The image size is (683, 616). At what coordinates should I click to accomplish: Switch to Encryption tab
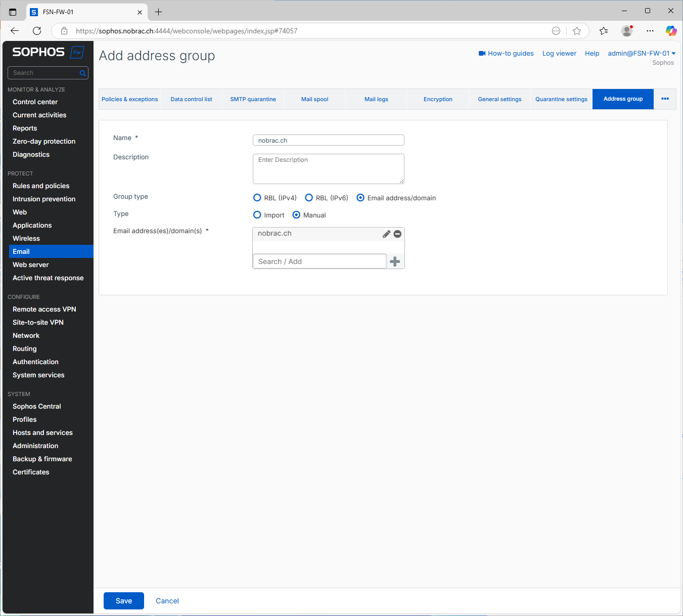coord(438,99)
